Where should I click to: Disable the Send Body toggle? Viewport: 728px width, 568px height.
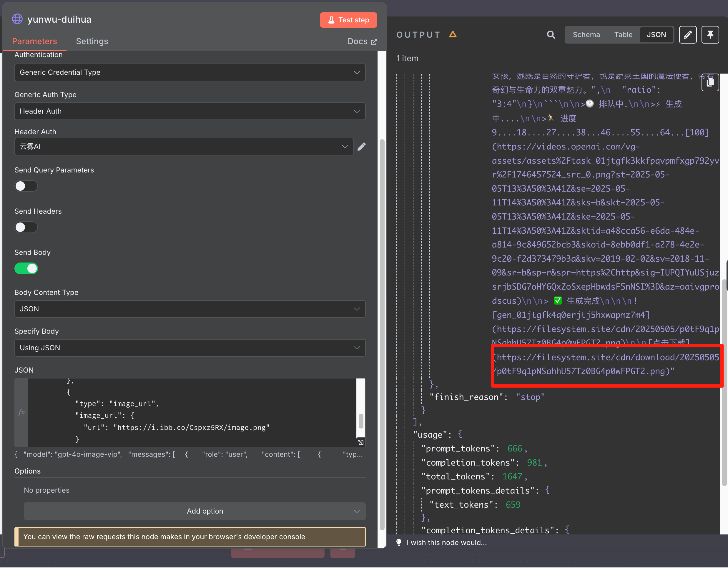[26, 268]
